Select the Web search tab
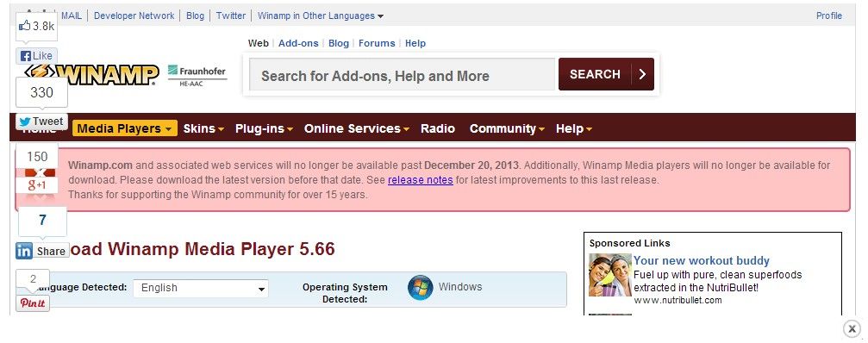This screenshot has width=868, height=343. 258,43
